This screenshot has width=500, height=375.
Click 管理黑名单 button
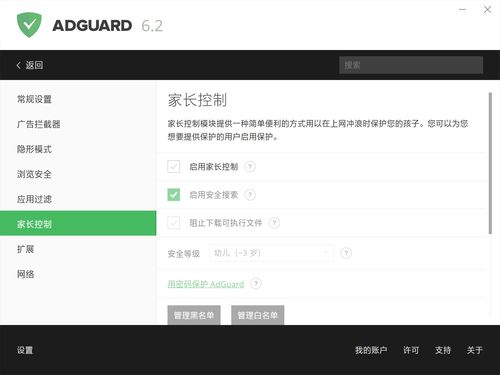[x=194, y=315]
